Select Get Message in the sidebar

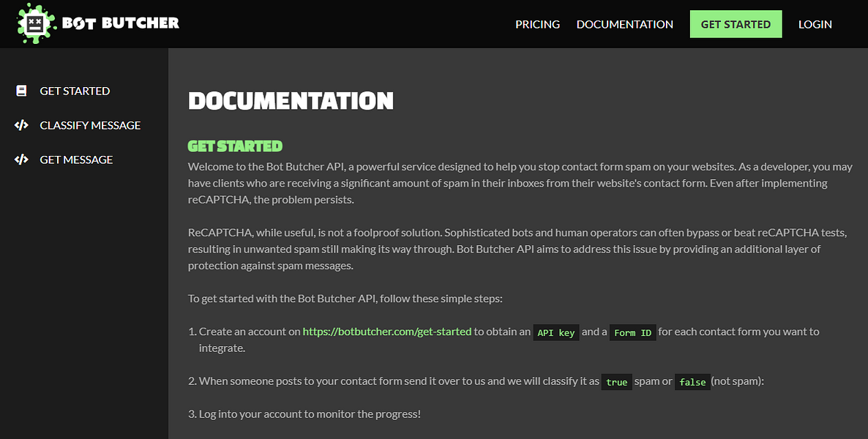pyautogui.click(x=76, y=160)
